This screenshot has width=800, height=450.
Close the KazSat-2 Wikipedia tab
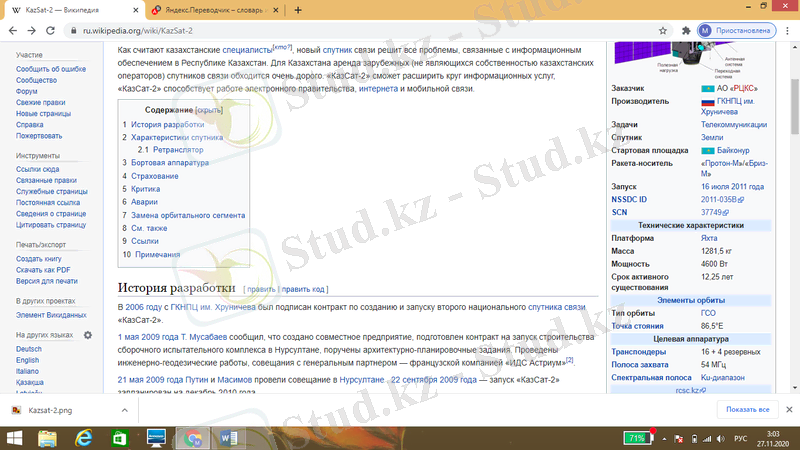(x=136, y=10)
